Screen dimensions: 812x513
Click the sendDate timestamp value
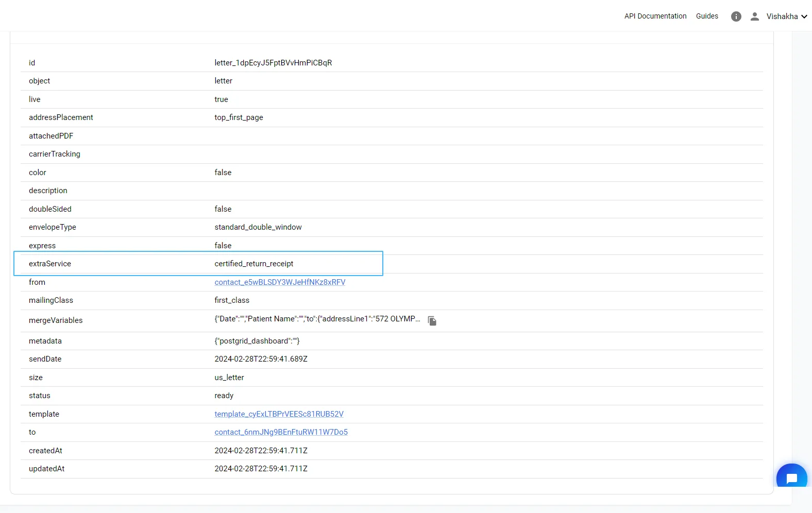point(261,359)
